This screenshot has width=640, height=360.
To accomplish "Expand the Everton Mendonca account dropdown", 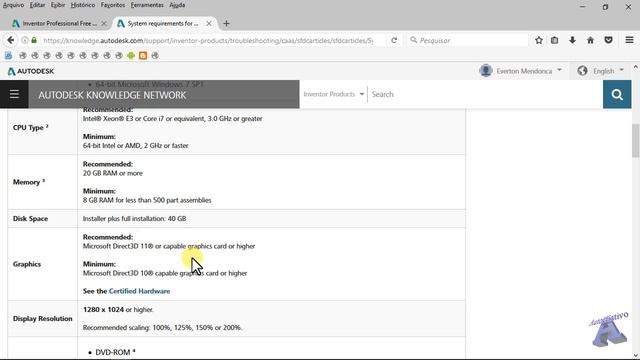I will [559, 70].
